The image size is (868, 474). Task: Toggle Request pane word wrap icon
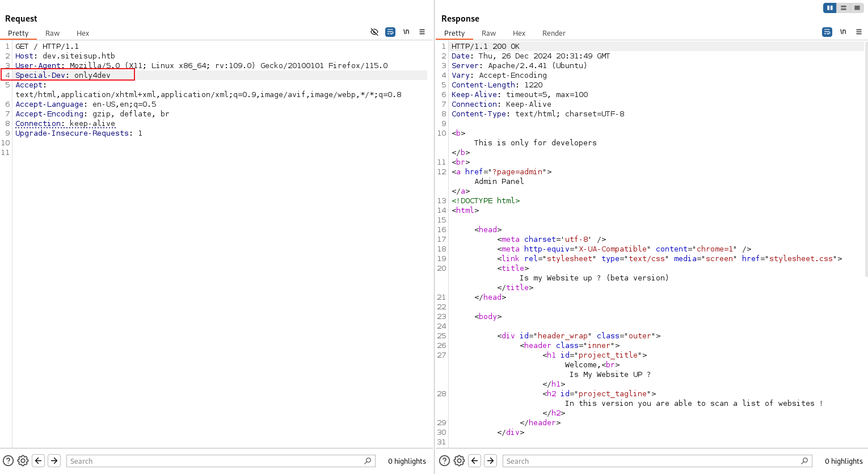[x=390, y=32]
